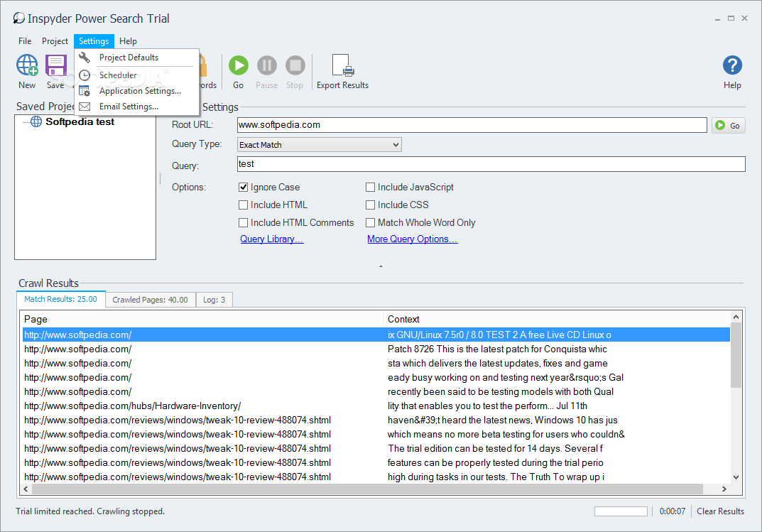Click the Pause toolbar icon
The width and height of the screenshot is (762, 532).
(267, 65)
